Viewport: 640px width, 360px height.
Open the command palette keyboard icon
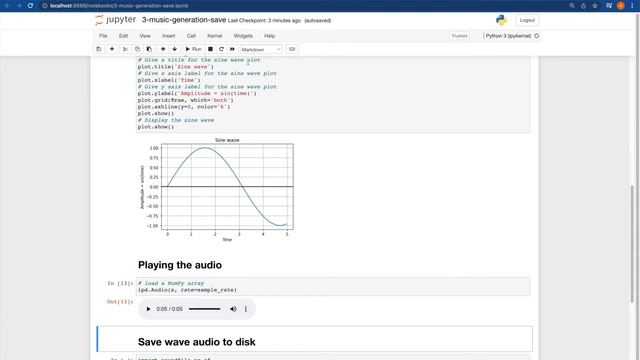[x=292, y=49]
